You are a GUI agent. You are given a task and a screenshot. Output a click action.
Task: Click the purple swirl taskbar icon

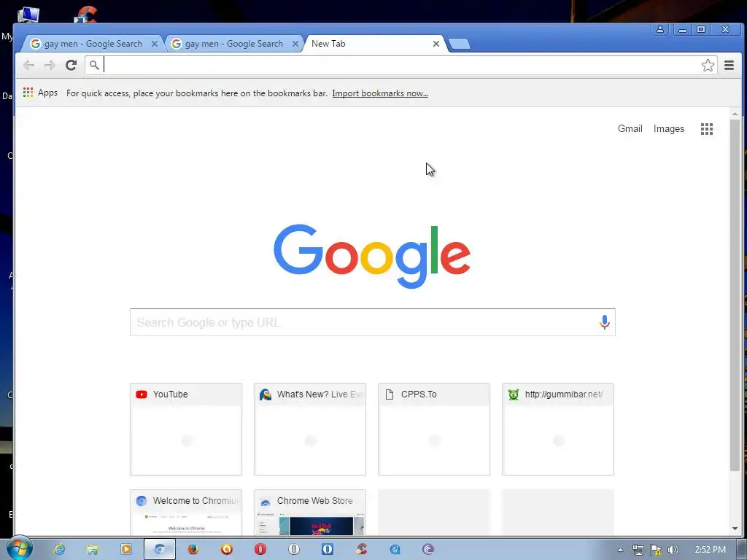[x=428, y=550]
